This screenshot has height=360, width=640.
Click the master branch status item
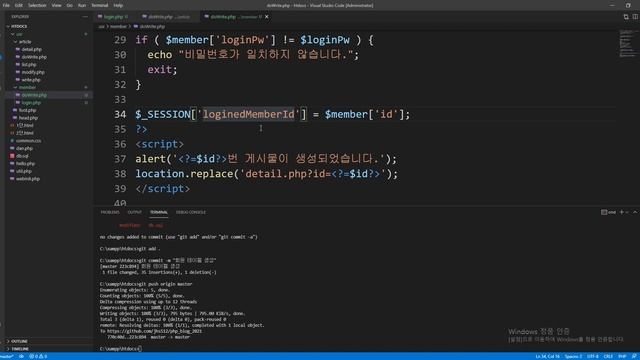(7, 356)
